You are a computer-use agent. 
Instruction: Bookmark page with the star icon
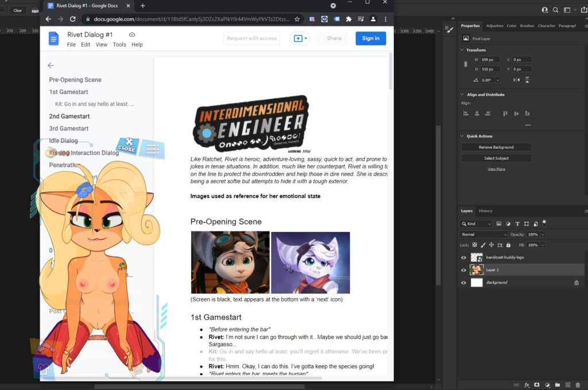(297, 19)
